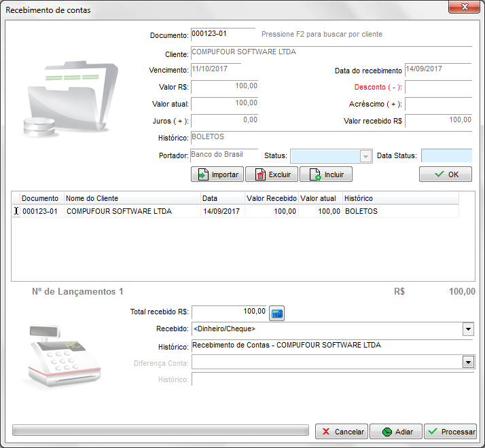Expand the Recebido payment method dropdown
This screenshot has width=485, height=448.
click(467, 329)
